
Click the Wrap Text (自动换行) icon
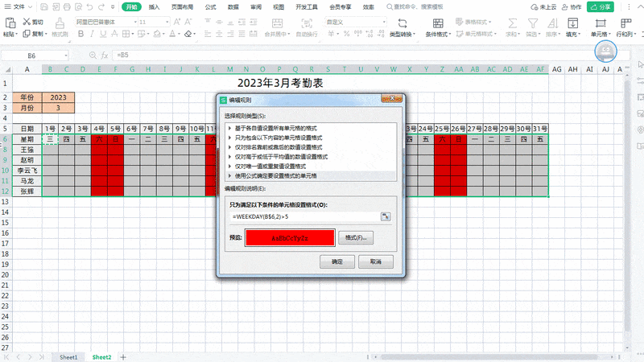(307, 23)
